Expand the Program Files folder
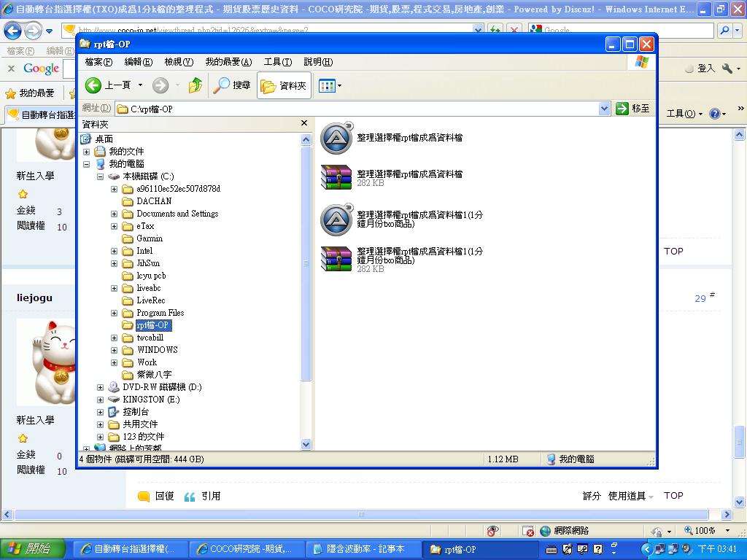Image resolution: width=747 pixels, height=560 pixels. tap(114, 313)
